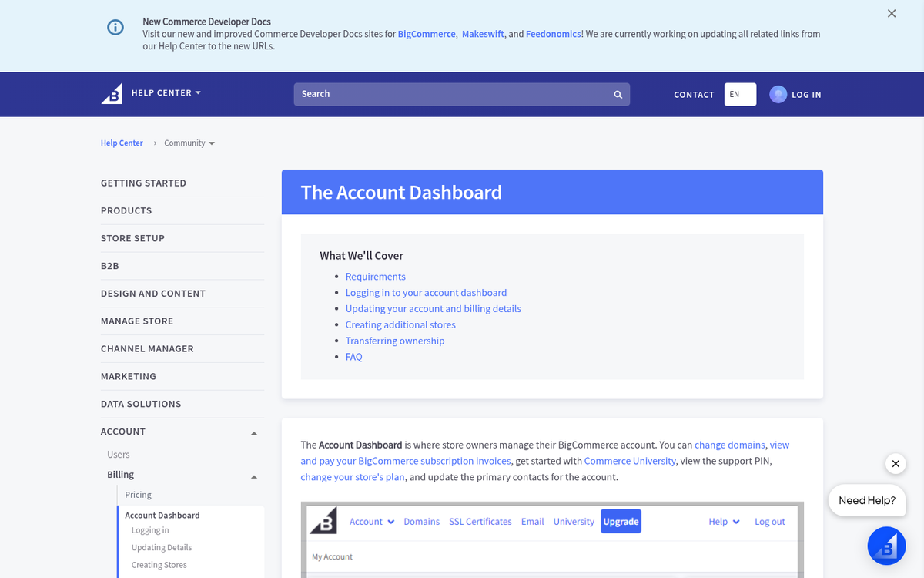Open the BigCommerce chat bubble widget

[x=886, y=546]
